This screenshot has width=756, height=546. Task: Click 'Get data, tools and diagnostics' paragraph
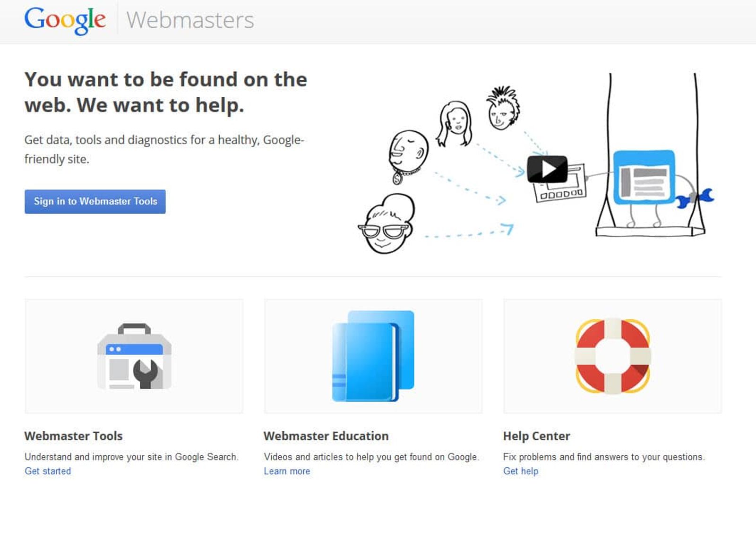coord(164,149)
